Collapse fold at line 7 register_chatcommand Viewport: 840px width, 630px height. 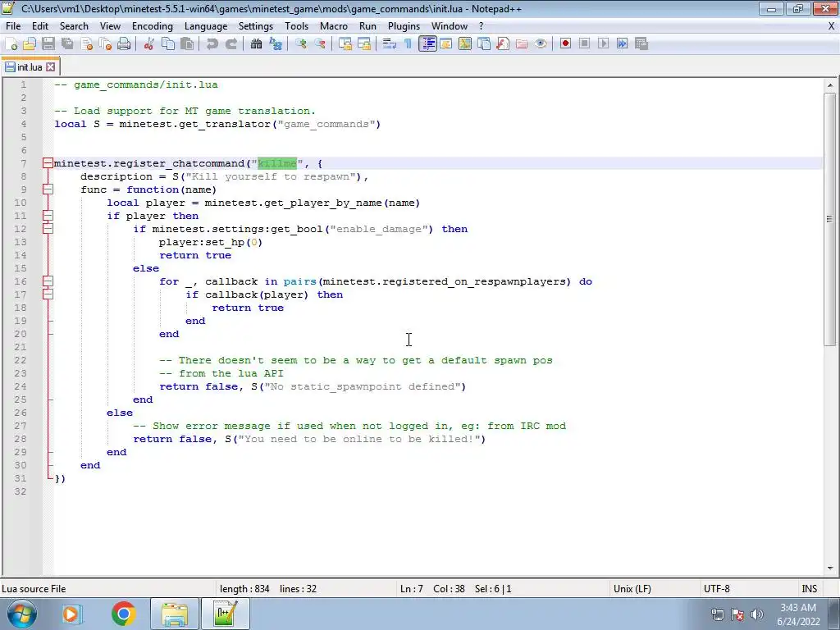[x=48, y=163]
